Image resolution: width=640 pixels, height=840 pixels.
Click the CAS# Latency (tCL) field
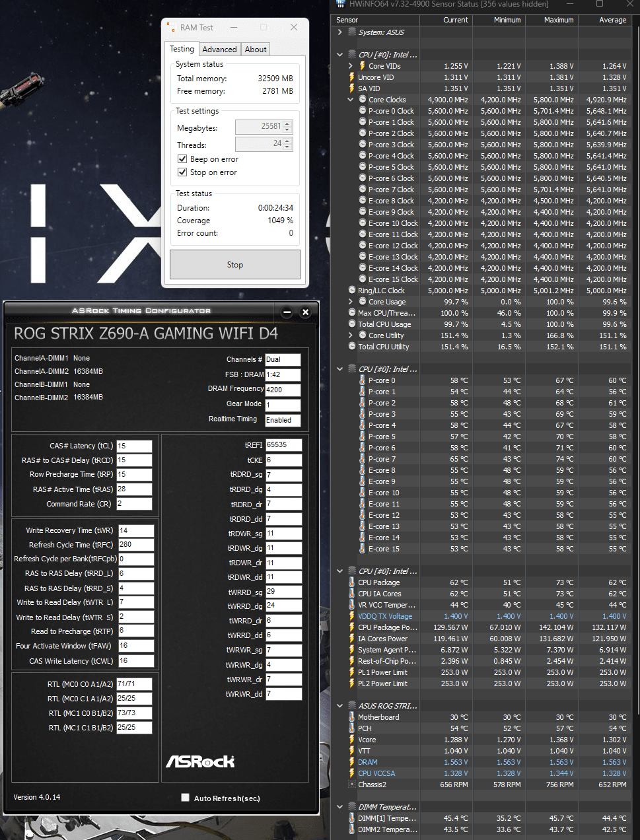pos(134,446)
